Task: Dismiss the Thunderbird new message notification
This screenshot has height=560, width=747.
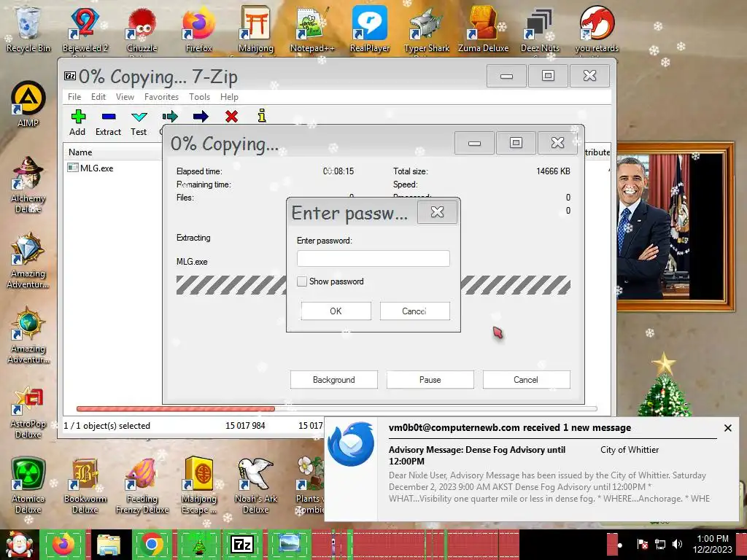Action: (727, 428)
